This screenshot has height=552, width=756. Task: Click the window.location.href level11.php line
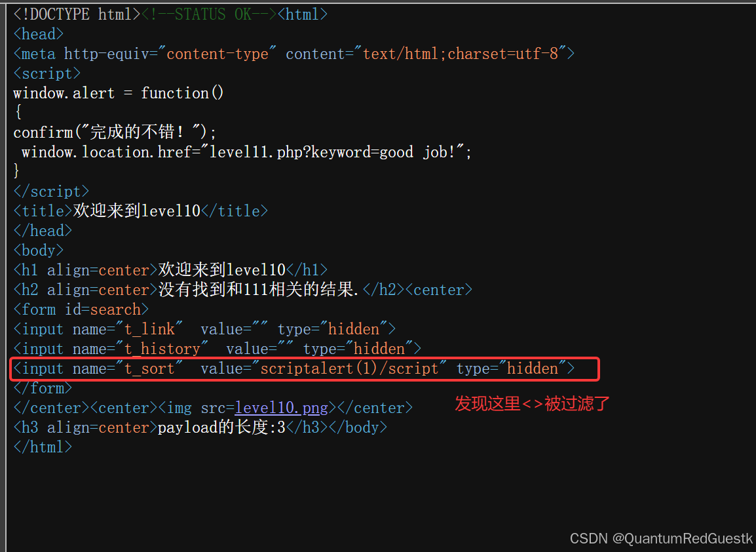[246, 153]
